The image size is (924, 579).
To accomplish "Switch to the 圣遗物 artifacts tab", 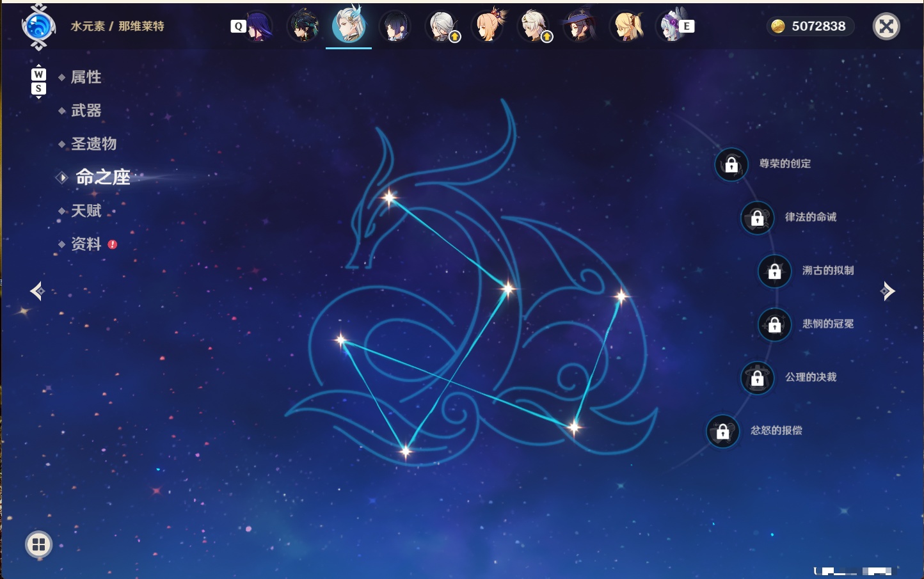I will coord(94,144).
